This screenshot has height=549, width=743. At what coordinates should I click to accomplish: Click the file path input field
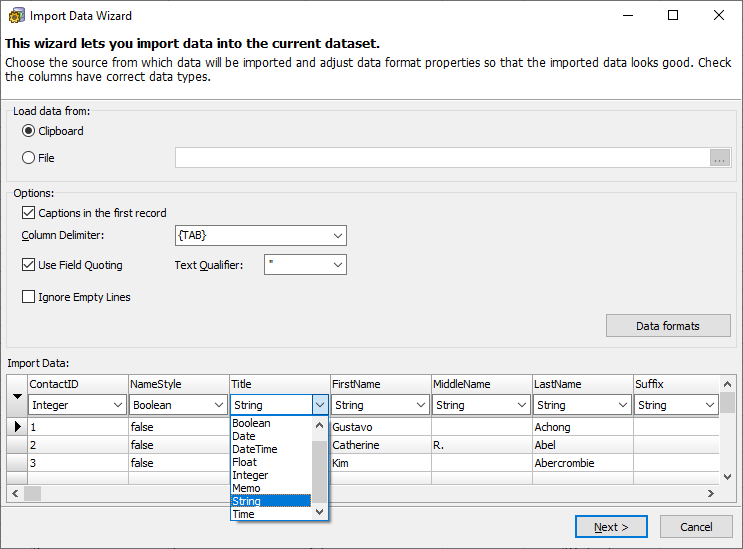click(x=442, y=158)
